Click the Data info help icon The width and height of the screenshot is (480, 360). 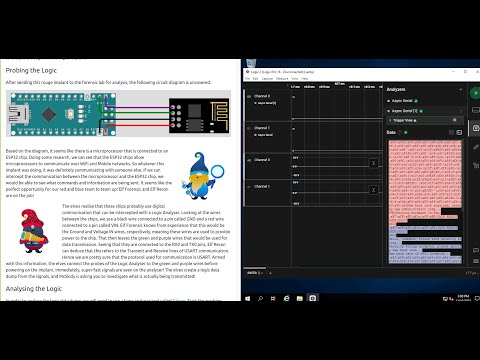click(400, 132)
